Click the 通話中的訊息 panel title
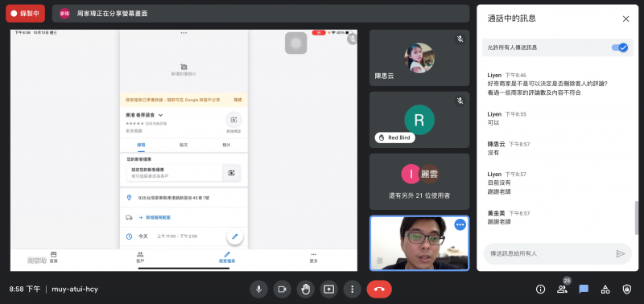The image size is (644, 304). [x=511, y=18]
